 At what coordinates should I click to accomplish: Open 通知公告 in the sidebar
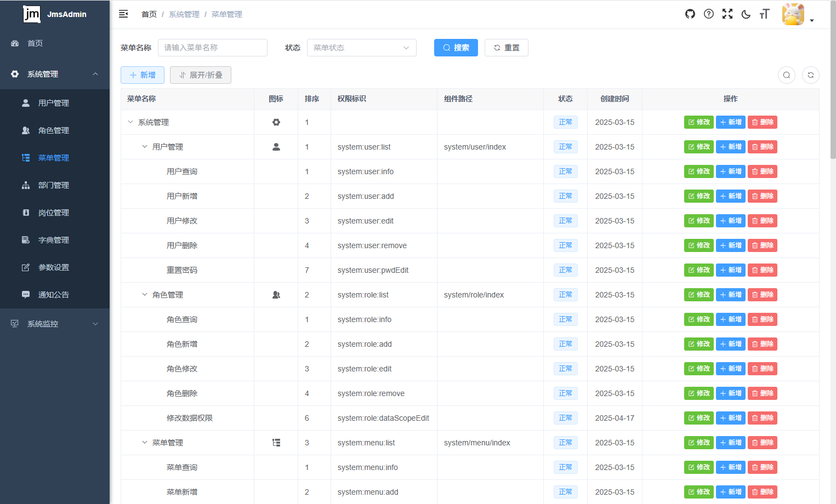[55, 295]
